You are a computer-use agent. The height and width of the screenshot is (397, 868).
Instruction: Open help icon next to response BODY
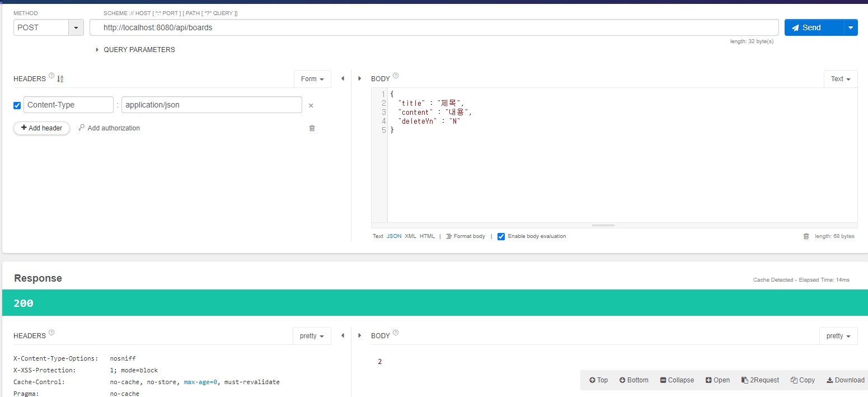tap(396, 333)
